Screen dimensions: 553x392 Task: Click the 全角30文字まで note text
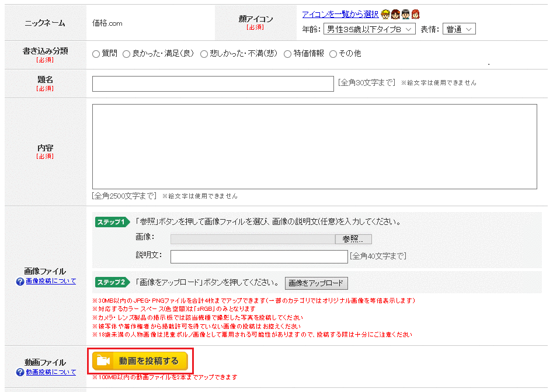tap(367, 82)
